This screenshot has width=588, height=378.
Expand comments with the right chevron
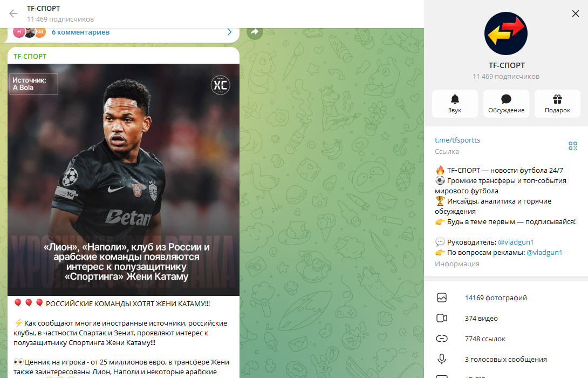click(x=229, y=32)
